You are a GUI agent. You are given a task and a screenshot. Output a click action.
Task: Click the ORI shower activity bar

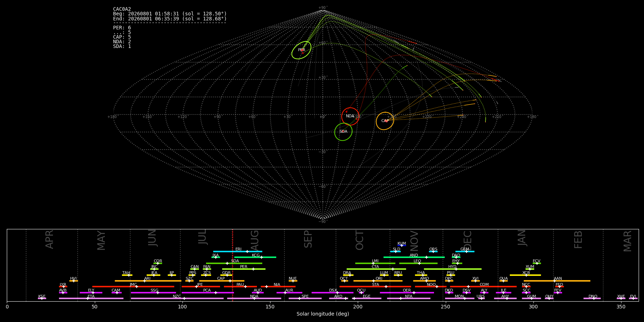(x=378, y=281)
